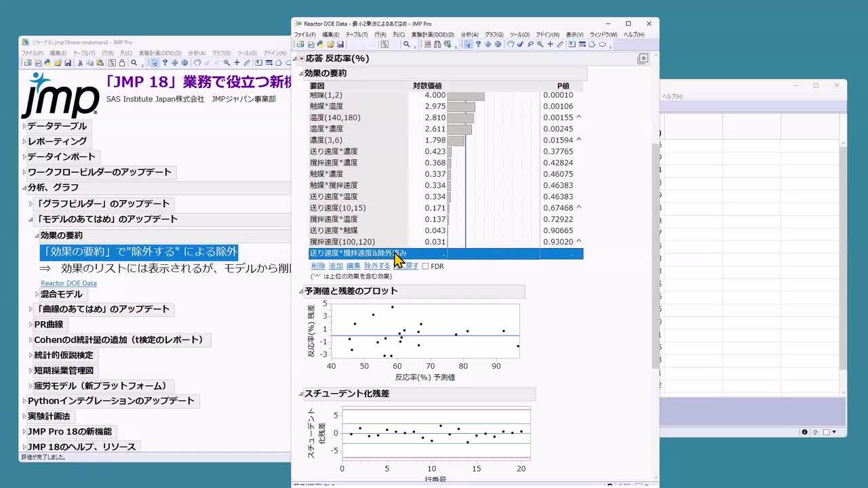This screenshot has height=488, width=868.
Task: Select the magnifier zoom tool in Reactor toolbar
Action: [540, 45]
